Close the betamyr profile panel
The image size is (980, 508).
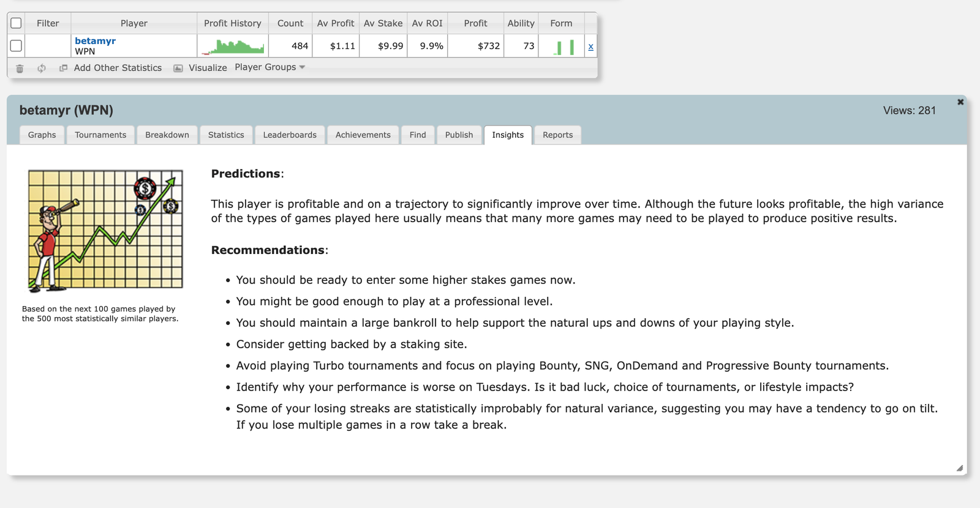(x=960, y=102)
